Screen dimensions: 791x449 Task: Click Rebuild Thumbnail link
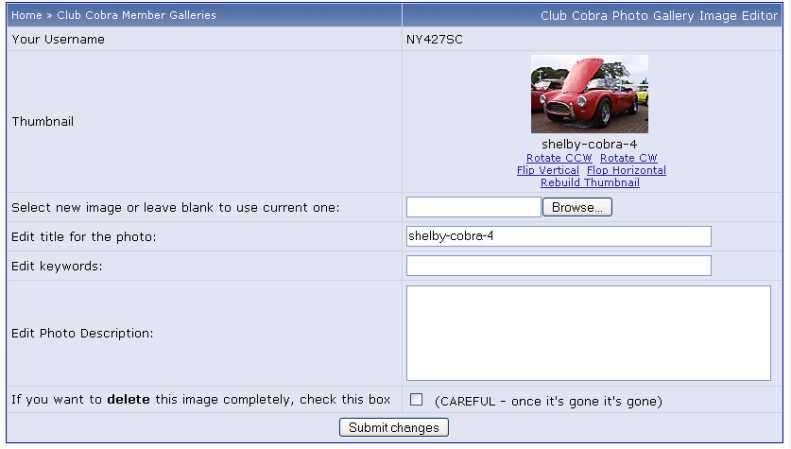tap(589, 183)
